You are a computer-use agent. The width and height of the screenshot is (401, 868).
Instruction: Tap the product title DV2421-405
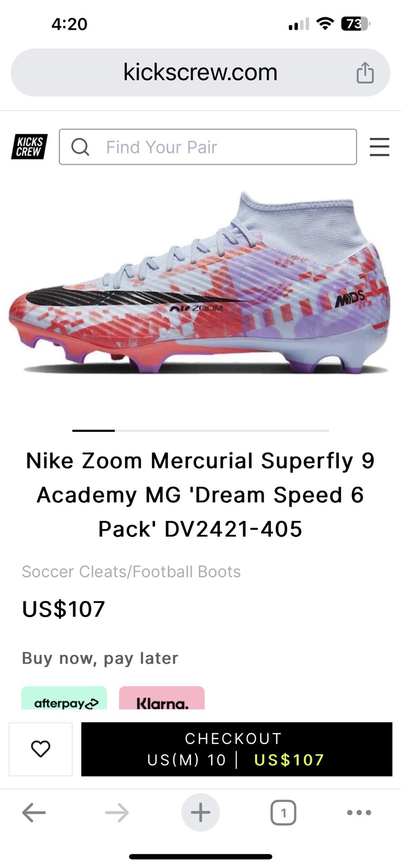[x=200, y=495]
